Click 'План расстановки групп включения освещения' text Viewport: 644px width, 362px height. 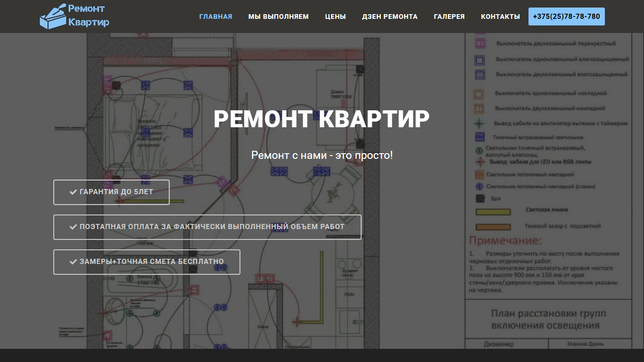(x=549, y=320)
